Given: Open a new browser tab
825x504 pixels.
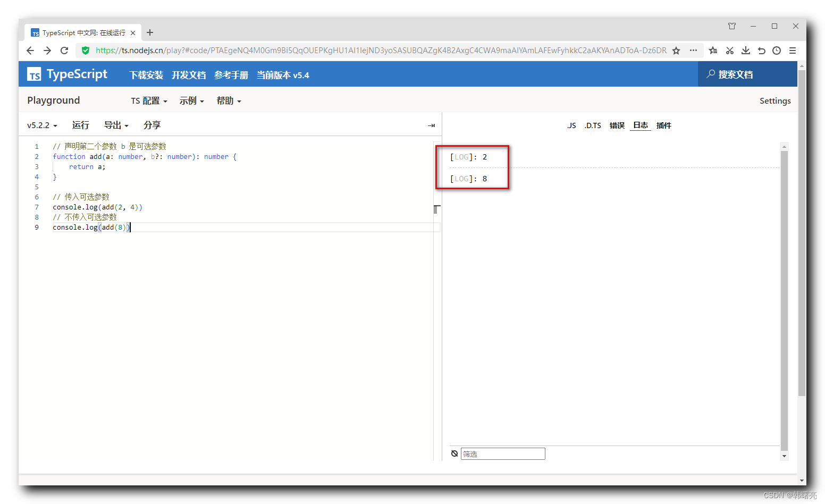Looking at the screenshot, I should (150, 32).
